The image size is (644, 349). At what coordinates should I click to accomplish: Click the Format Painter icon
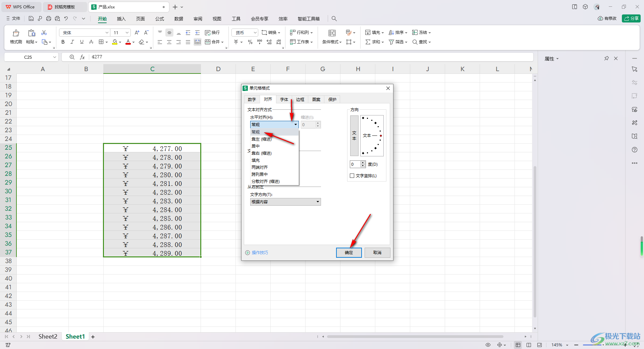tap(16, 33)
